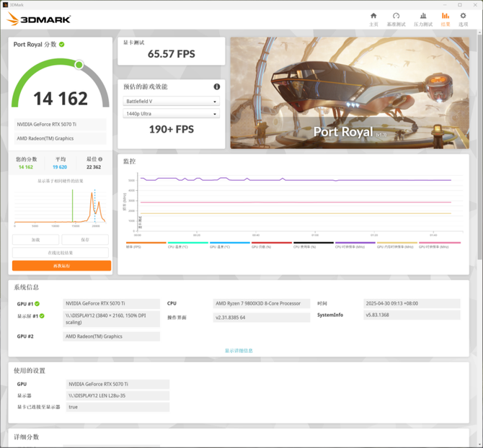
Task: Click the 显示详细信息 link
Action: pos(239,351)
